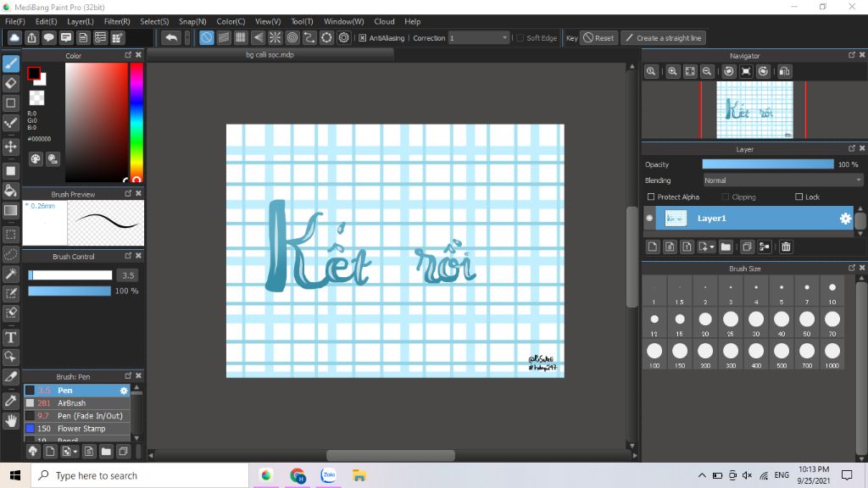Click Windows search box

(x=139, y=476)
